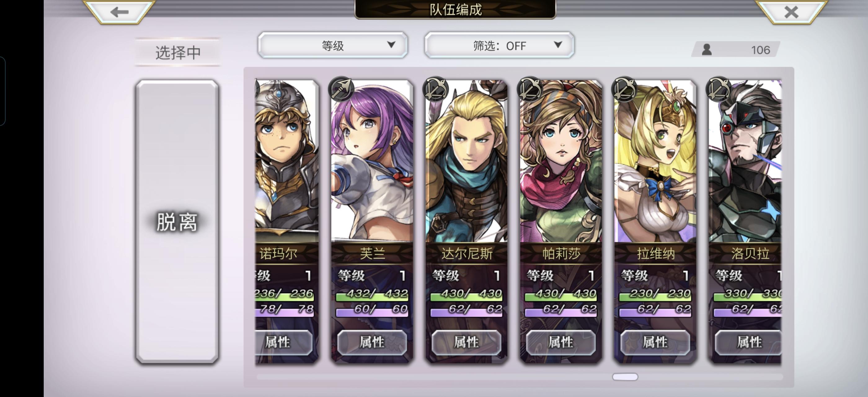
Task: Open 属性 for 拉维纳
Action: tap(655, 342)
